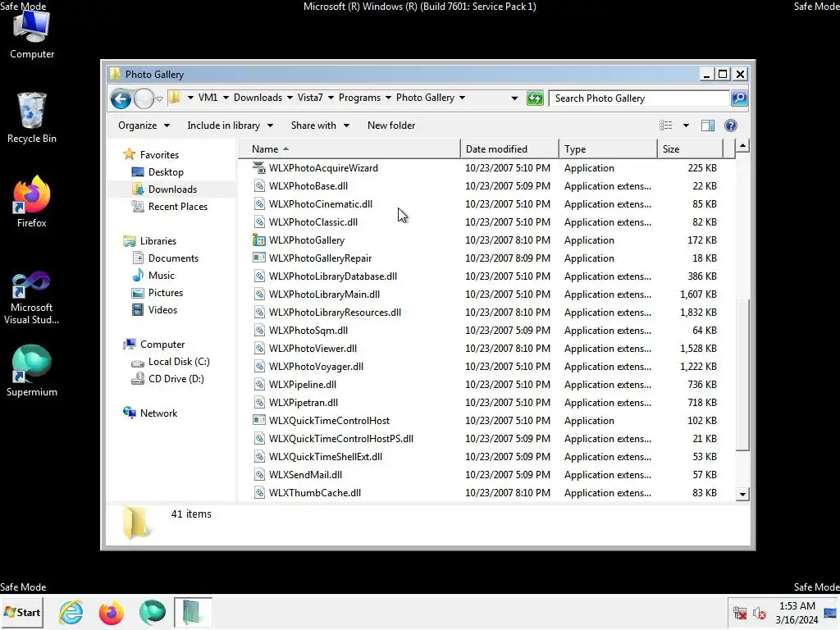Click the Explorer window taskbar button
The image size is (840, 630).
tap(193, 612)
